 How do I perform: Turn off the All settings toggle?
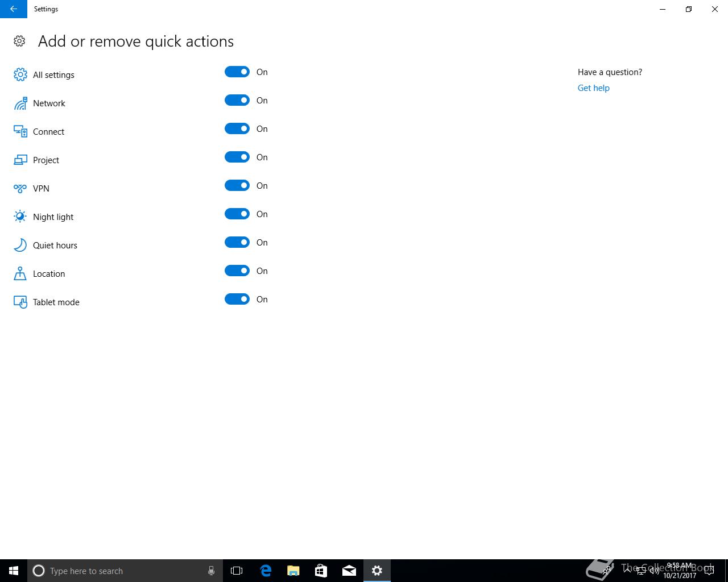237,72
